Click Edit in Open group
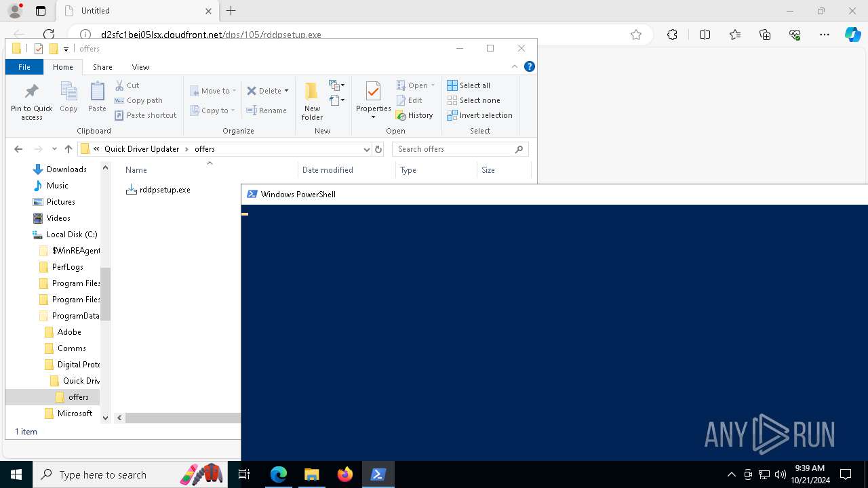Screen dimensions: 868x488 [409, 100]
